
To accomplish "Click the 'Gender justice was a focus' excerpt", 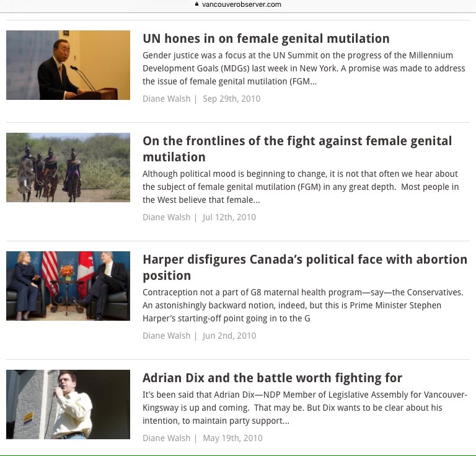I will (x=304, y=68).
